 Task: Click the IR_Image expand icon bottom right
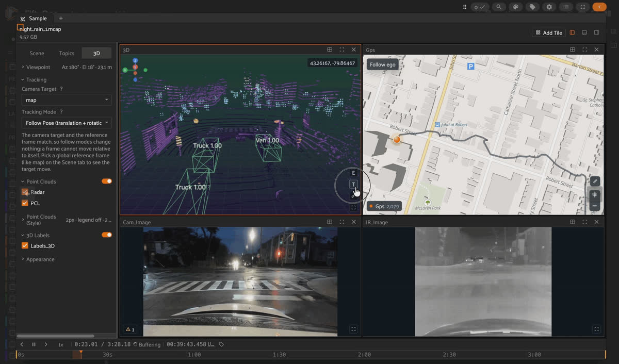pos(596,329)
